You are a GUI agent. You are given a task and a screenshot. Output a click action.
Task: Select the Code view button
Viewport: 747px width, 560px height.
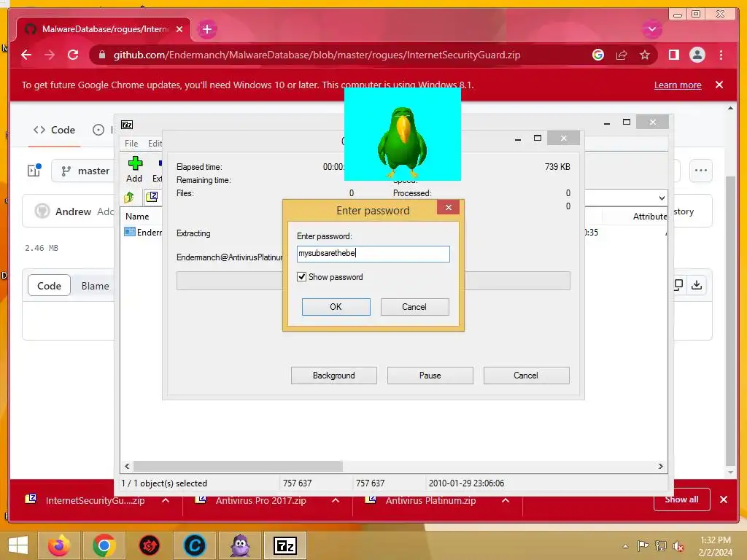point(49,286)
